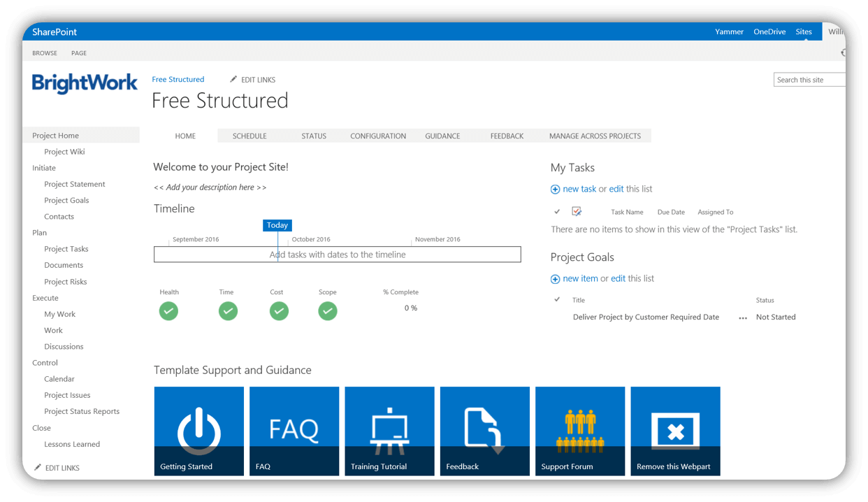Open ellipsis menu for Deliver Project goal
The height and width of the screenshot is (502, 868).
(743, 317)
